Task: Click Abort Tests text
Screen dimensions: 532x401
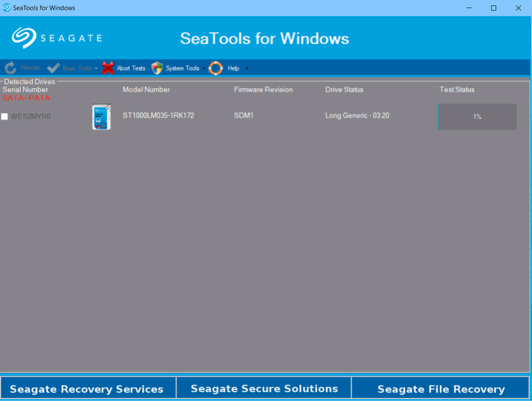Action: (131, 68)
